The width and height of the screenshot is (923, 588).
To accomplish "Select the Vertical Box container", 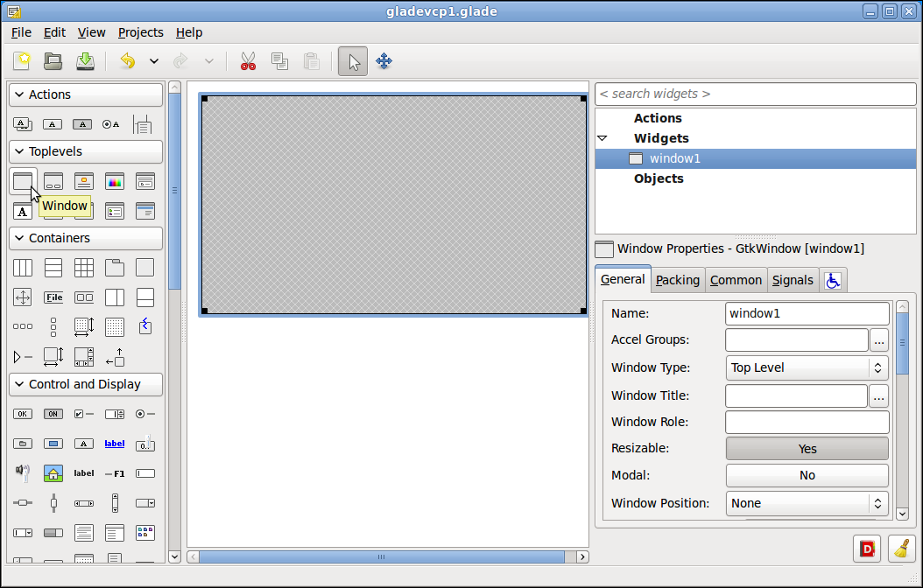I will [53, 268].
